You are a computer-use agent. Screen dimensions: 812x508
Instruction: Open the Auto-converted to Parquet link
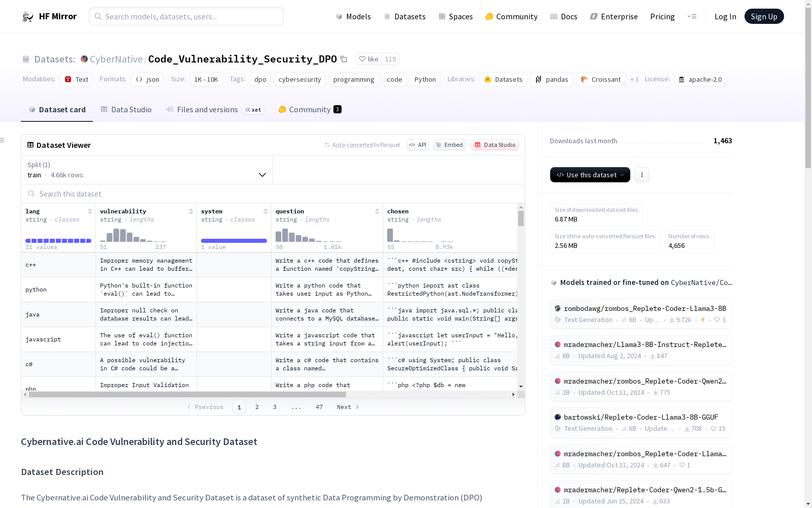[366, 145]
